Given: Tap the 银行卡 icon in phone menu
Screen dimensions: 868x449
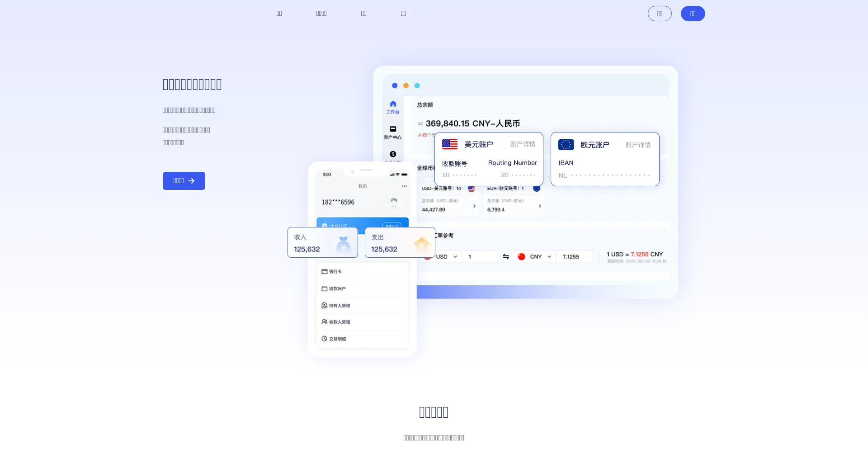Looking at the screenshot, I should click(x=324, y=272).
